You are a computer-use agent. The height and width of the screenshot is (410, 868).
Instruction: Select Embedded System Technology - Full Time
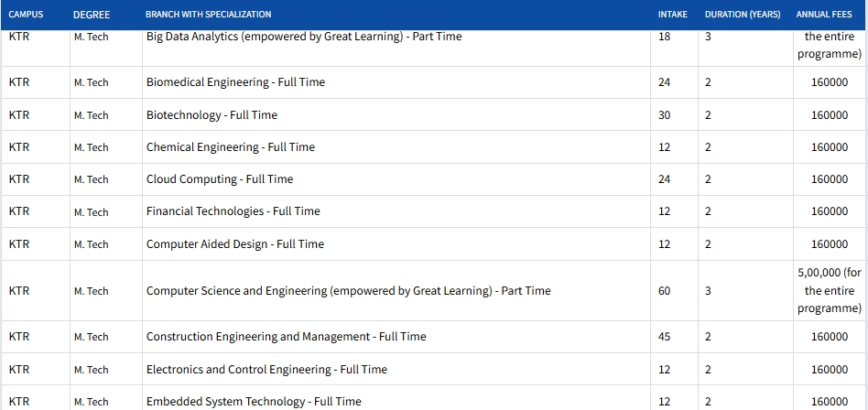pos(254,401)
